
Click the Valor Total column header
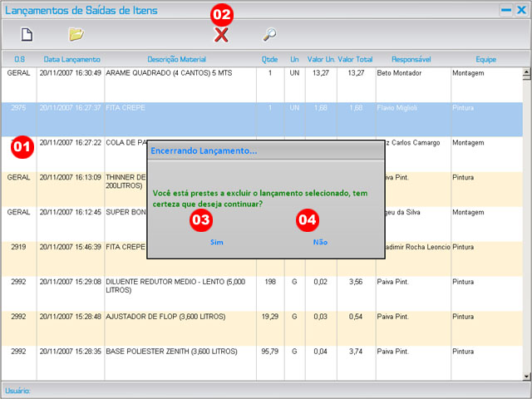coord(355,60)
